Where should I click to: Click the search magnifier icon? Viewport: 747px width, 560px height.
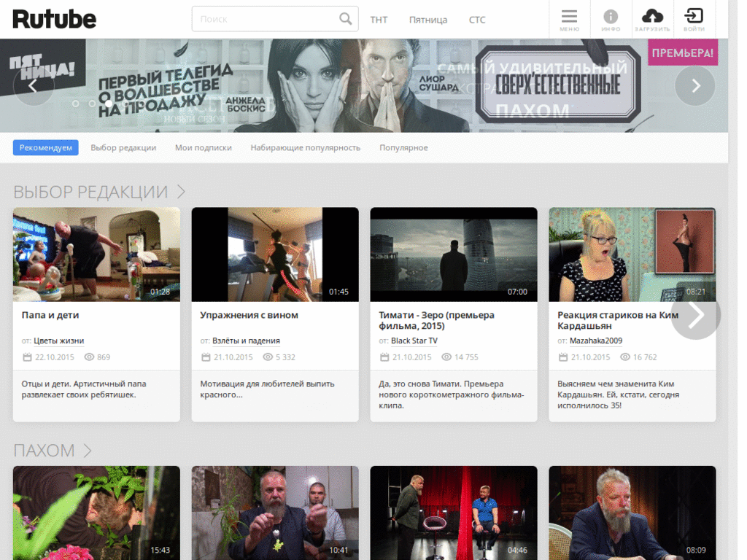click(x=346, y=19)
